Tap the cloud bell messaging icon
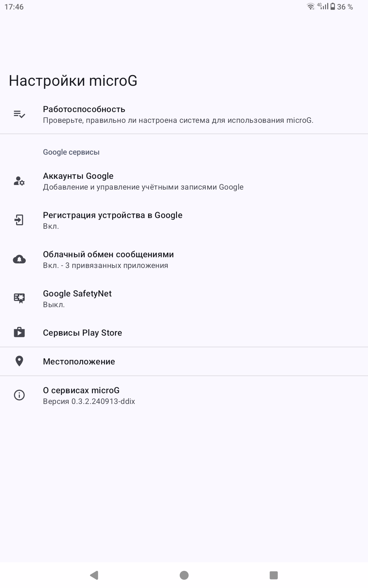Image resolution: width=368 pixels, height=588 pixels. pos(19,259)
